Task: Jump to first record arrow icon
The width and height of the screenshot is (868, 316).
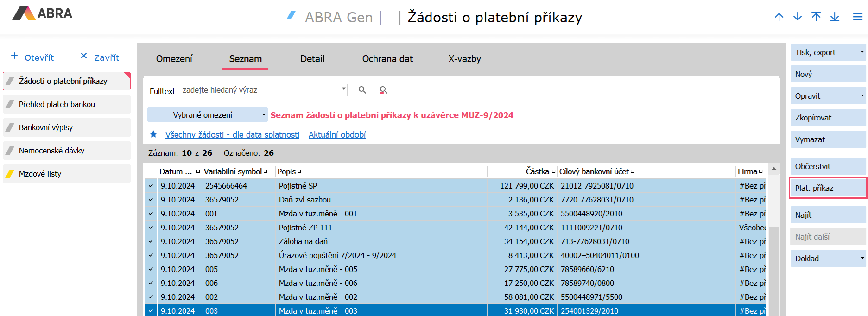Action: [x=816, y=17]
